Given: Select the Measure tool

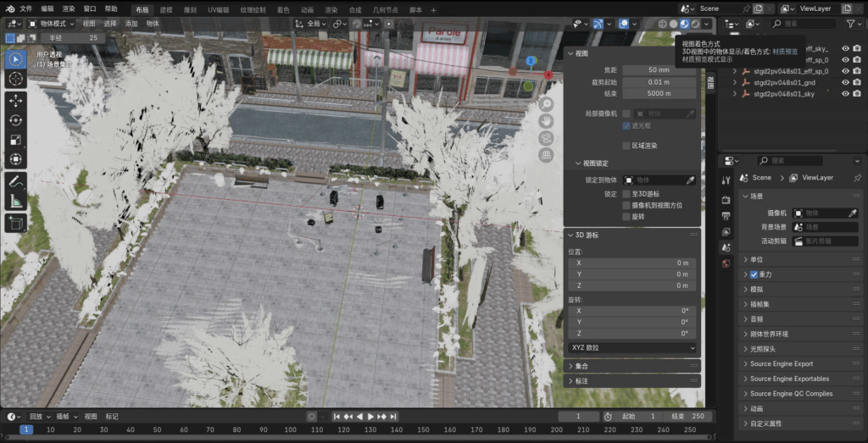Looking at the screenshot, I should coord(16,201).
